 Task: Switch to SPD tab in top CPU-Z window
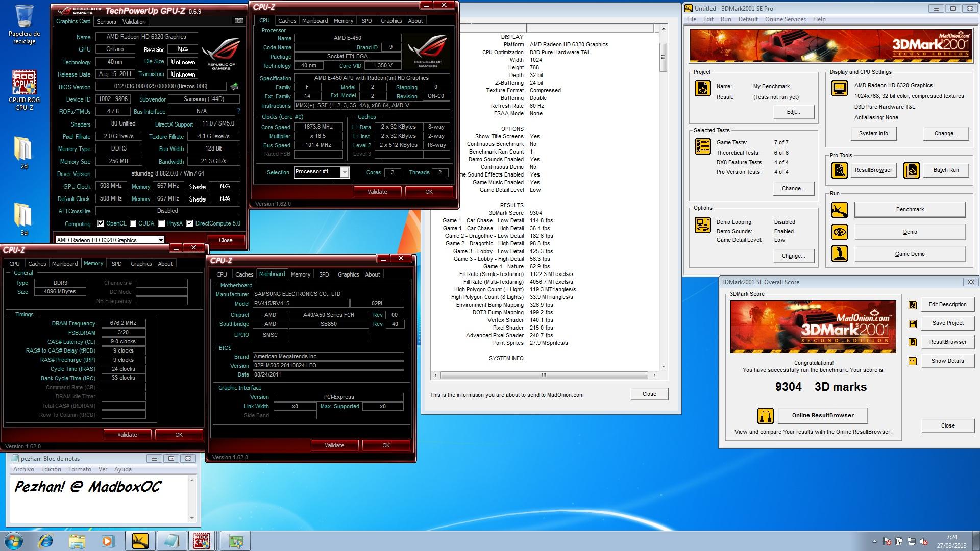click(366, 21)
